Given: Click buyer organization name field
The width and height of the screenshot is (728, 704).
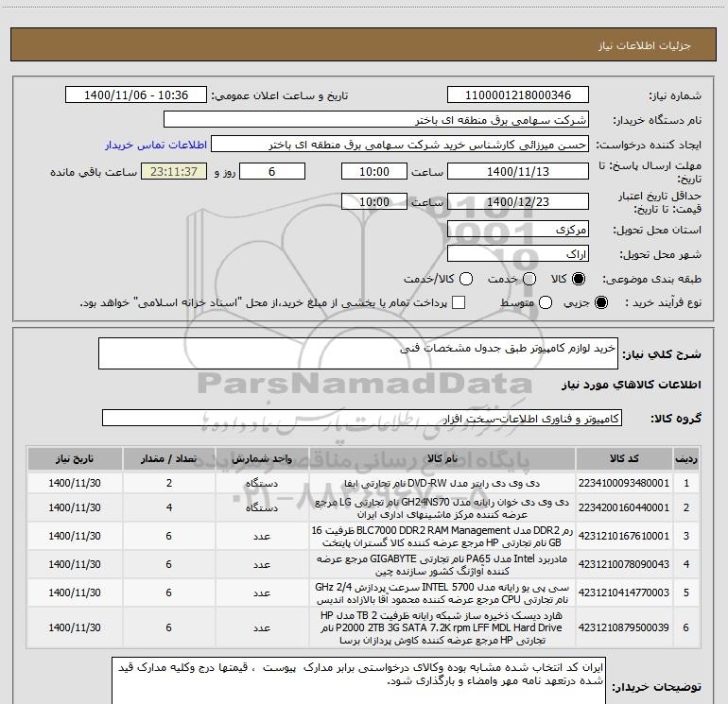Looking at the screenshot, I should tap(376, 120).
